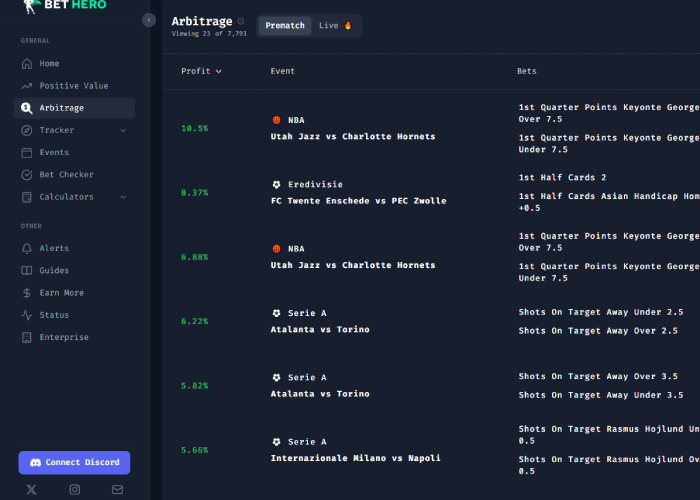Click soccer icon in 5.82% Serie A row

276,377
